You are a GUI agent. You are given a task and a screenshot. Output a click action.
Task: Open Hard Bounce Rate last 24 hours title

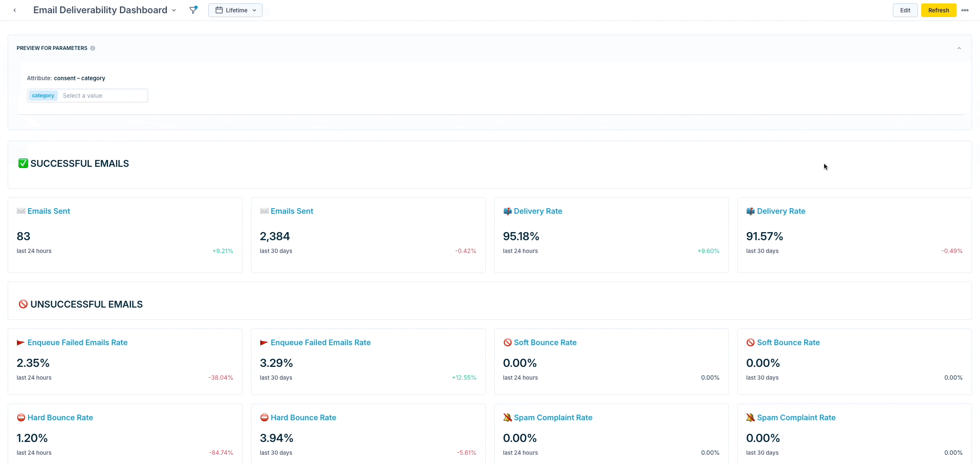point(60,418)
